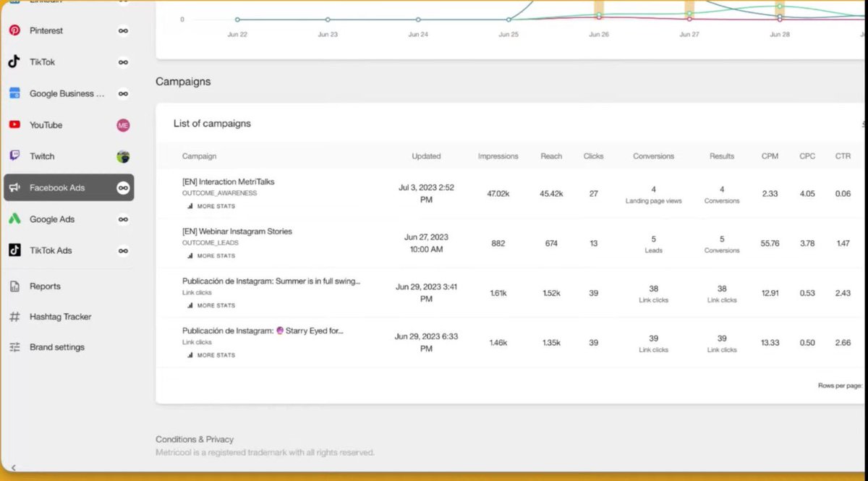
Task: Click the infinity connection icon beside Google Business
Action: pos(124,93)
